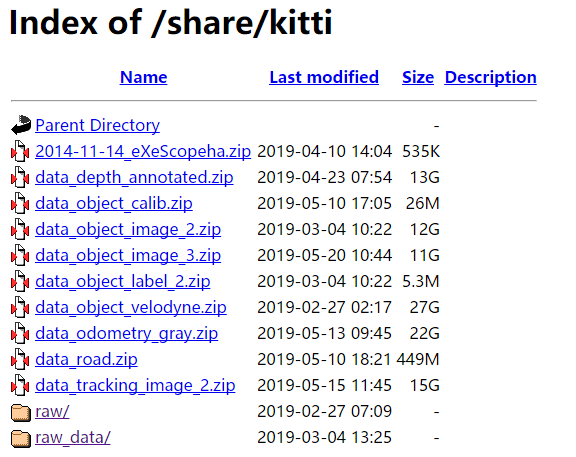
Task: Open the Parent Directory link
Action: coord(98,125)
